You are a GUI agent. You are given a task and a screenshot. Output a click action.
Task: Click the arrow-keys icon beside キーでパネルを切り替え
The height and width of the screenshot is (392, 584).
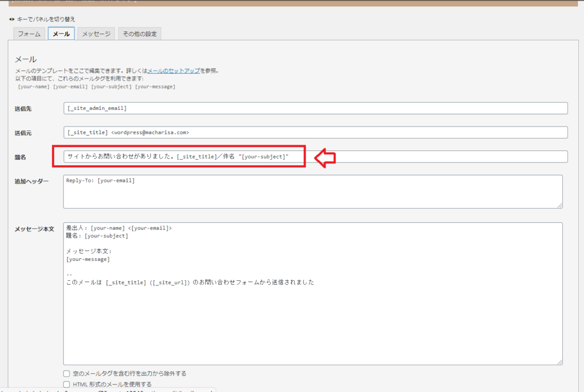click(11, 19)
